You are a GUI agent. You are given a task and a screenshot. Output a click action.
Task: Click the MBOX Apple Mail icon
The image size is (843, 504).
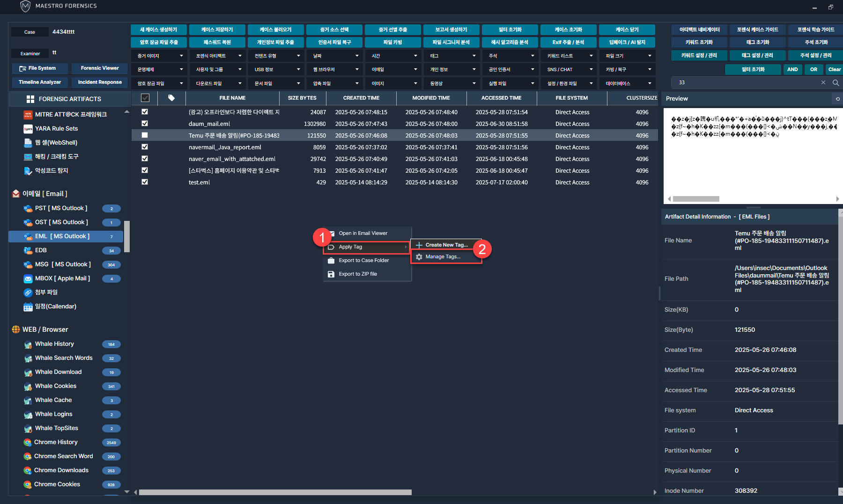pos(28,278)
